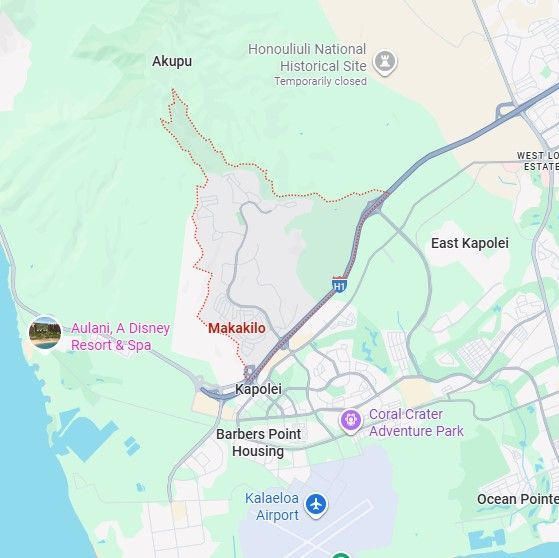Click the West Loch Estates label
Screen dimensions: 559x558
(x=538, y=161)
